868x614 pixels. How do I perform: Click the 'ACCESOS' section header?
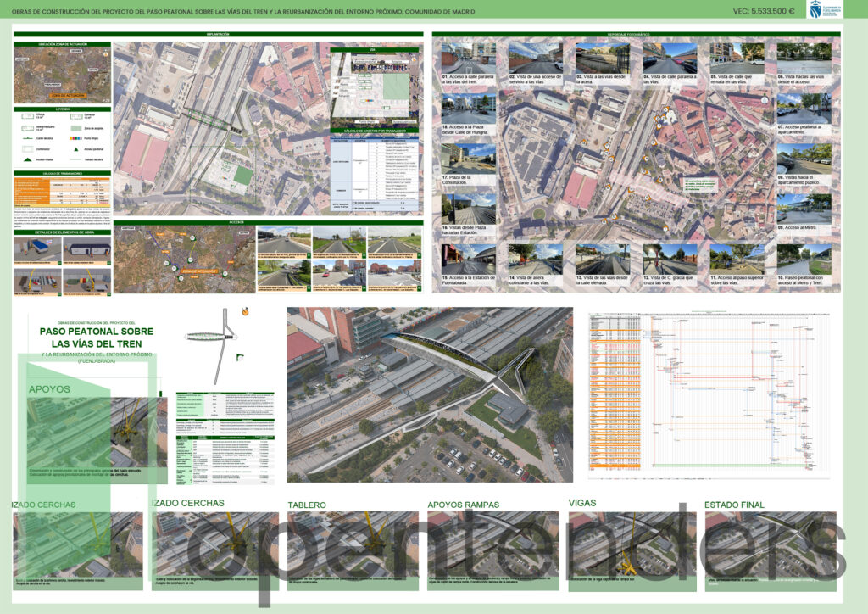[x=268, y=222]
